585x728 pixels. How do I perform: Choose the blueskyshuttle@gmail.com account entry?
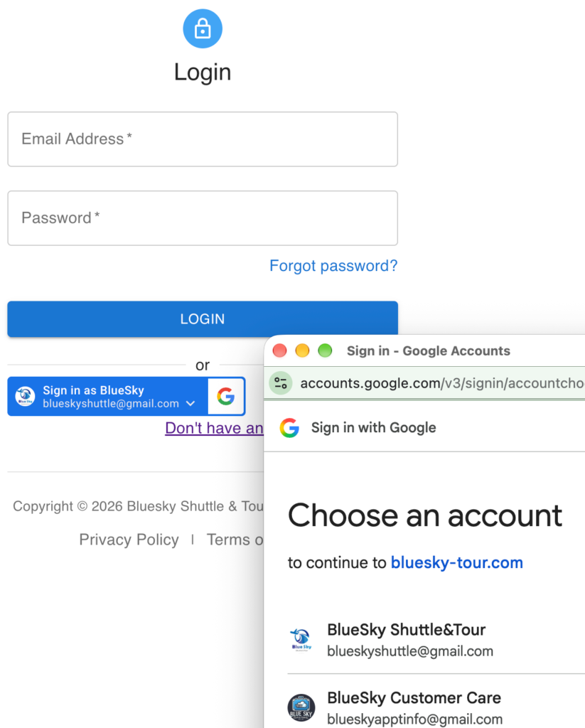click(x=436, y=640)
